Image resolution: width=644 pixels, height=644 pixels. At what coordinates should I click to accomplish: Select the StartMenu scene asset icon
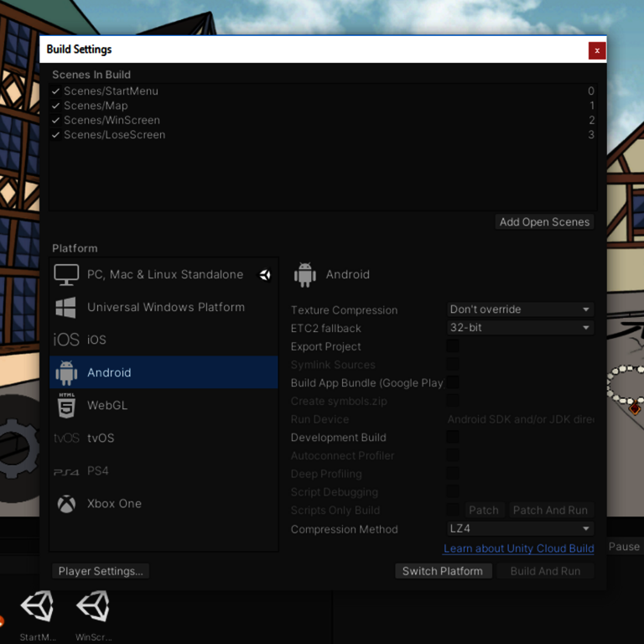coord(38,606)
